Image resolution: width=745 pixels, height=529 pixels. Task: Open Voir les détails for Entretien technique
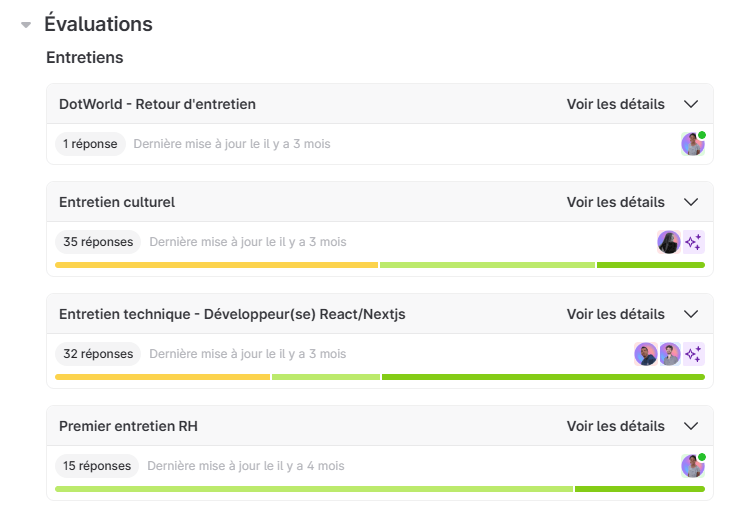tap(615, 314)
